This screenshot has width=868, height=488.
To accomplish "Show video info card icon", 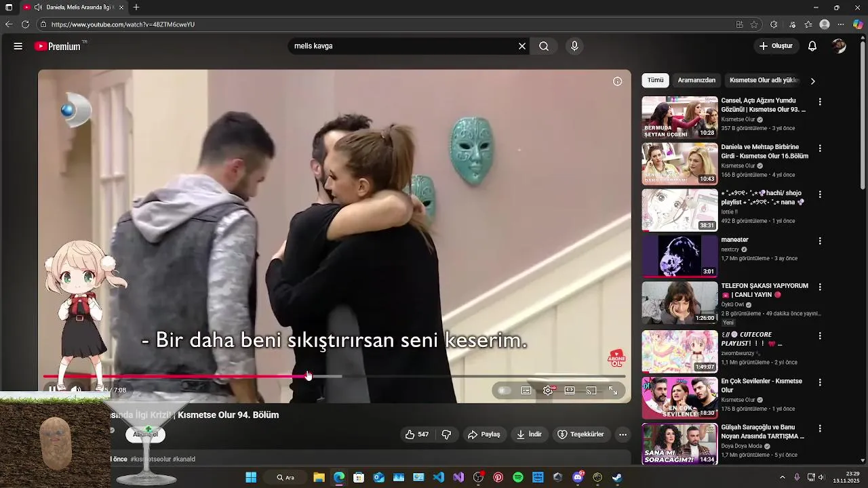I will pos(617,81).
